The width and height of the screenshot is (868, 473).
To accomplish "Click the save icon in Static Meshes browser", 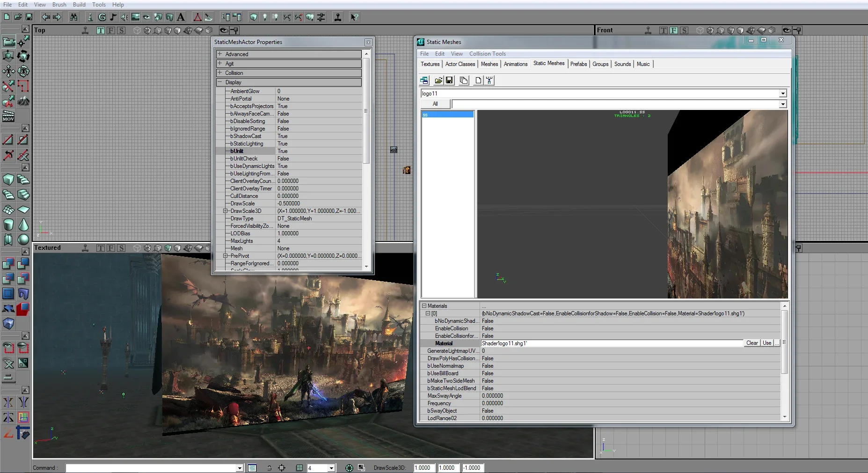I will click(x=449, y=80).
